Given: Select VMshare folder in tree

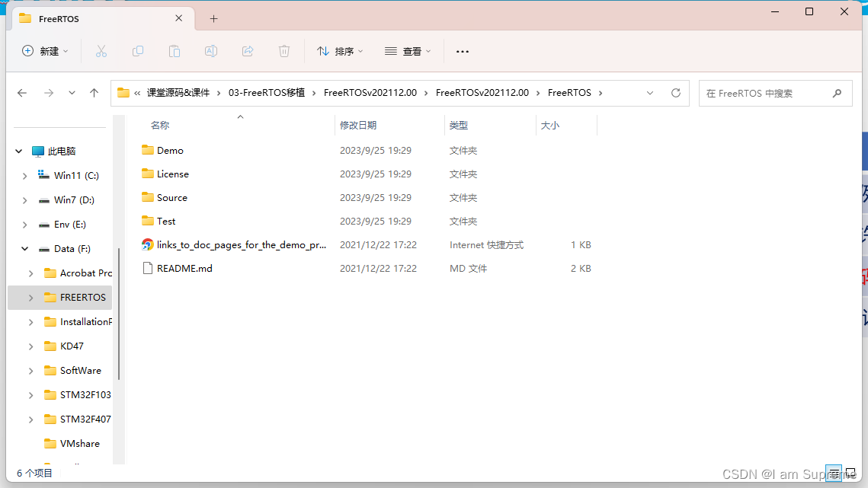Looking at the screenshot, I should (72, 444).
